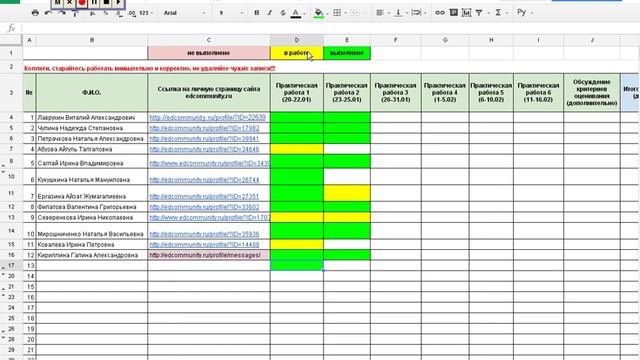Open the cell borders menu

[x=339, y=13]
